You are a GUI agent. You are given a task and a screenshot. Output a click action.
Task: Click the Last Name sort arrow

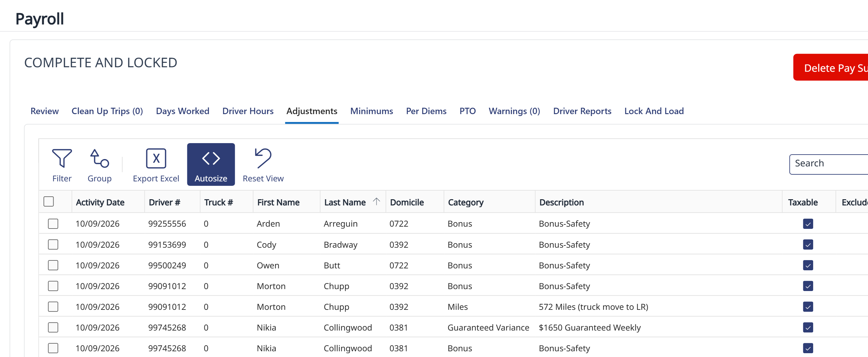coord(376,201)
